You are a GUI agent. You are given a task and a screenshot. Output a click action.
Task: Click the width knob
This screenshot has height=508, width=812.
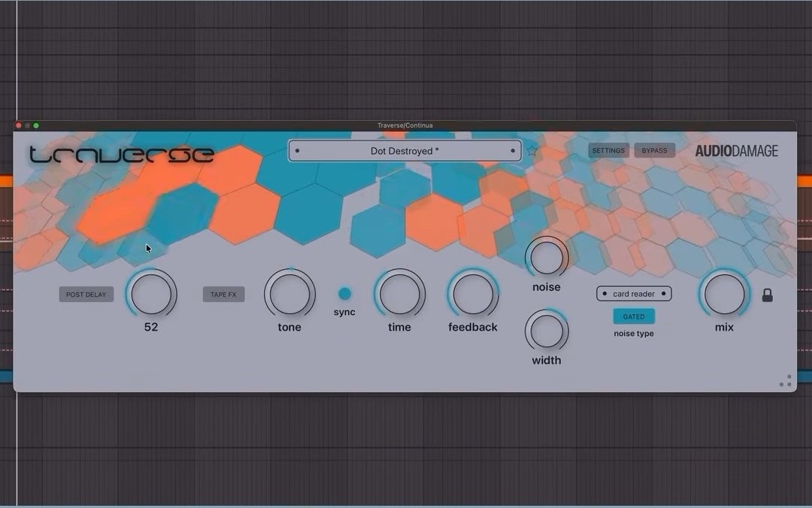click(547, 331)
